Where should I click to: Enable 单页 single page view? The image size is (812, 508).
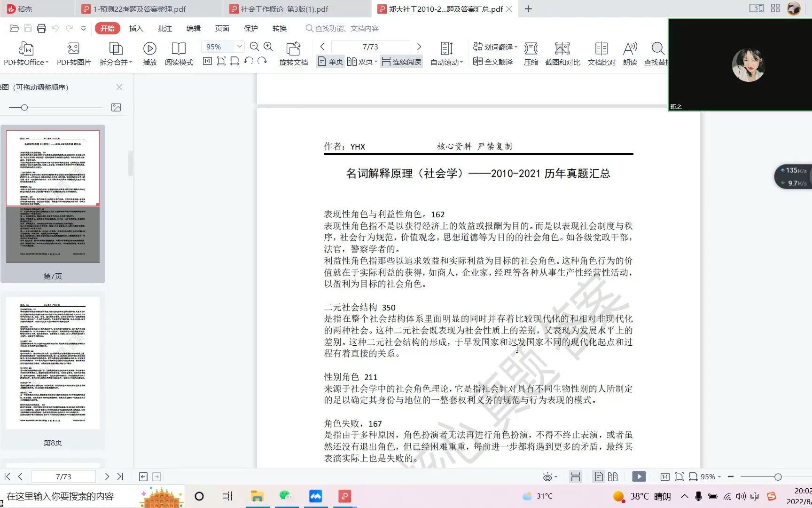tap(331, 62)
